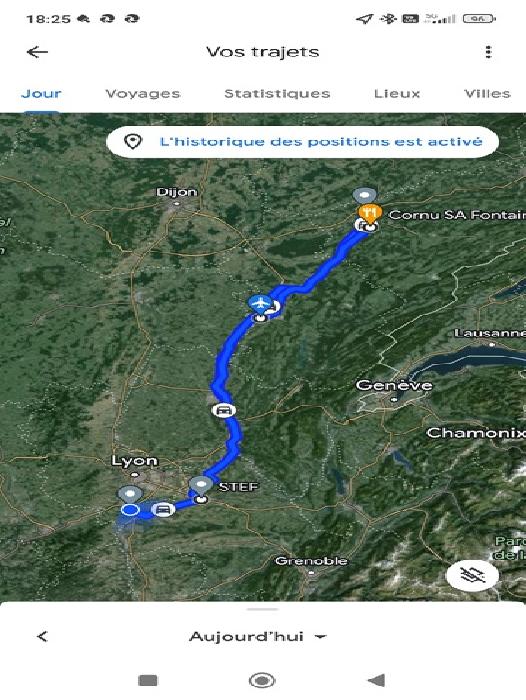Viewport: 526px width, 700px height.
Task: Expand the Aujourd'hui date dropdown
Action: (x=258, y=636)
